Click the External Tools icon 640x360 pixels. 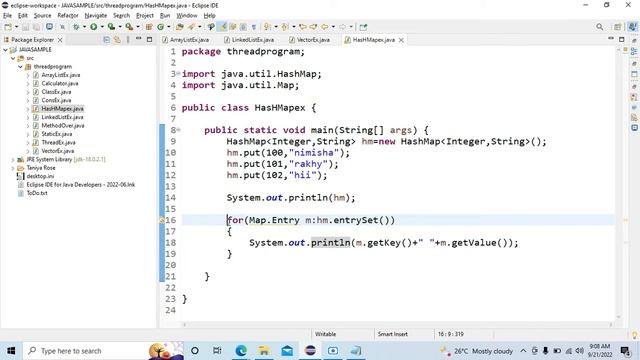pyautogui.click(x=129, y=27)
